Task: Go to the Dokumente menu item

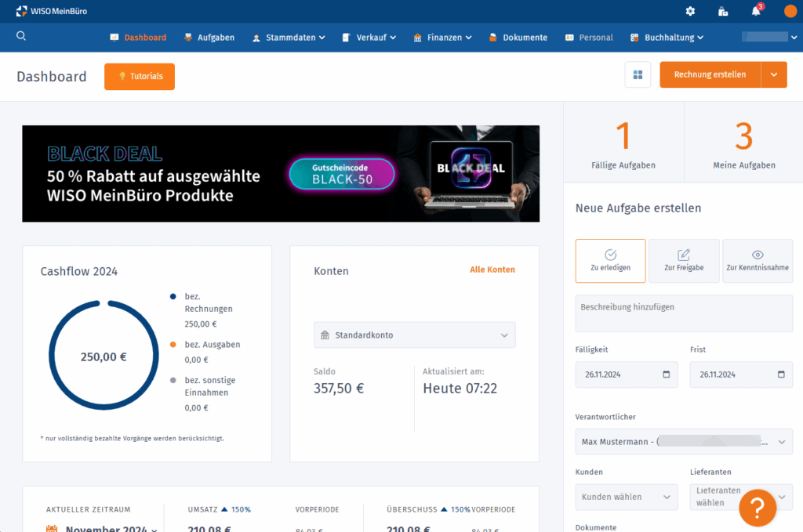Action: point(518,38)
